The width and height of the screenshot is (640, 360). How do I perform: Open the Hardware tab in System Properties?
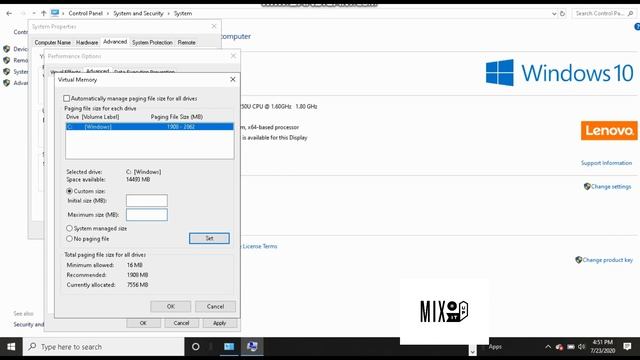click(x=87, y=42)
